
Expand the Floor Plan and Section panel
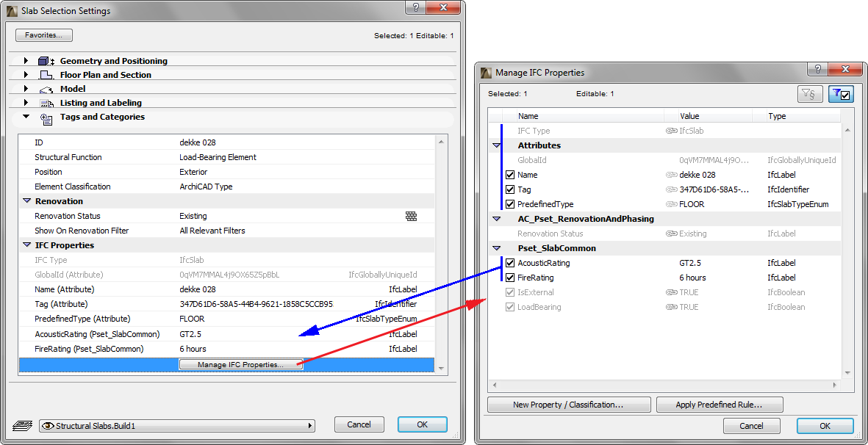26,75
